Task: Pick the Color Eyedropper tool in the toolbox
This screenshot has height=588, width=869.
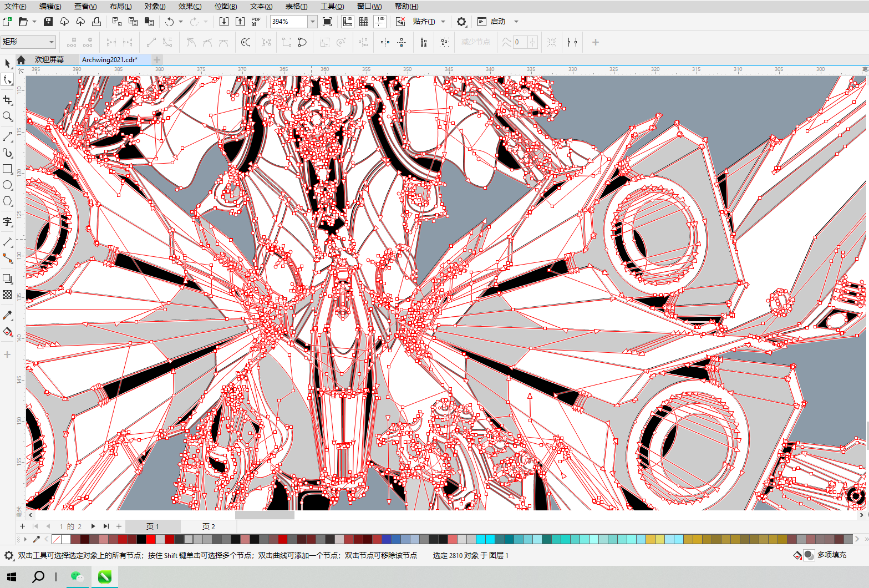Action: 7,315
